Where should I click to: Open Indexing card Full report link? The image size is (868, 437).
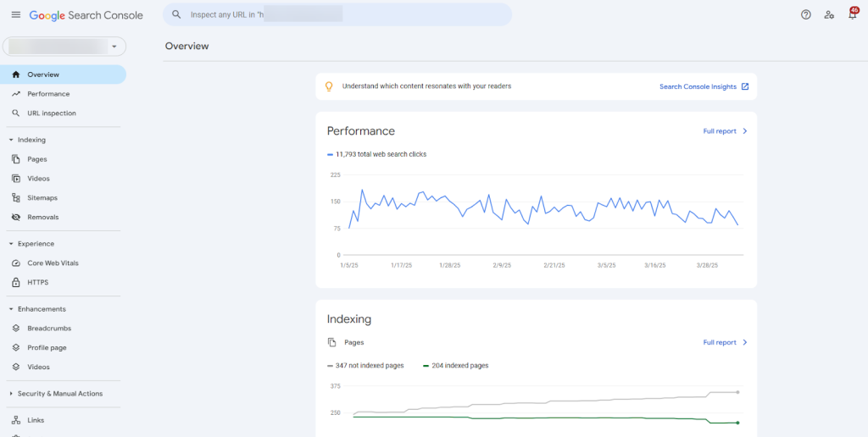pos(720,342)
